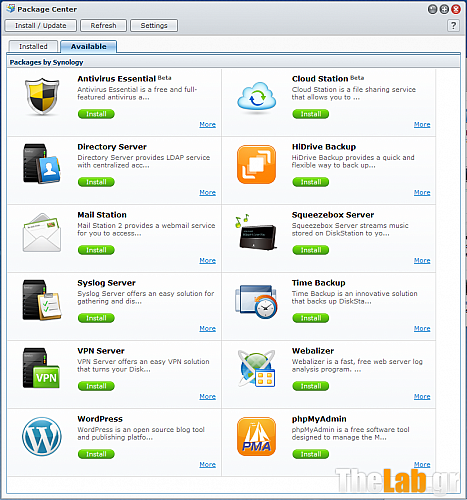Viewport: 467px width, 500px height.
Task: Click the phpMyAdmin PMA sailboat icon
Action: [256, 437]
